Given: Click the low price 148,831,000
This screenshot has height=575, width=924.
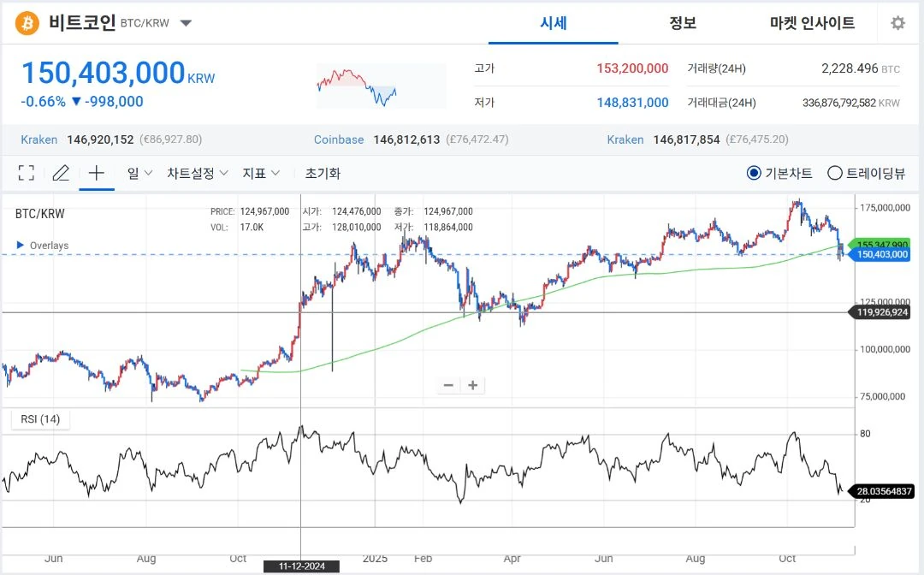Looking at the screenshot, I should click(x=632, y=103).
